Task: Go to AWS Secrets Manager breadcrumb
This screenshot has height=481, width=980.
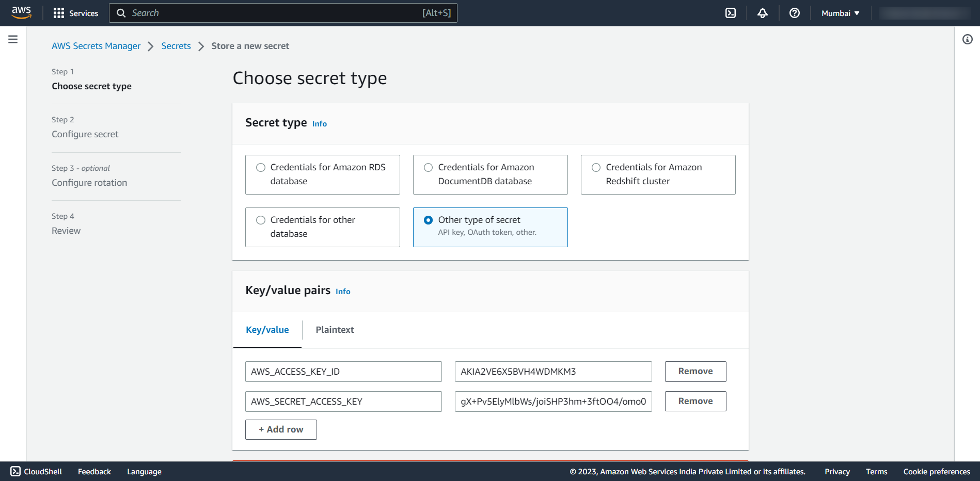Action: coord(96,46)
